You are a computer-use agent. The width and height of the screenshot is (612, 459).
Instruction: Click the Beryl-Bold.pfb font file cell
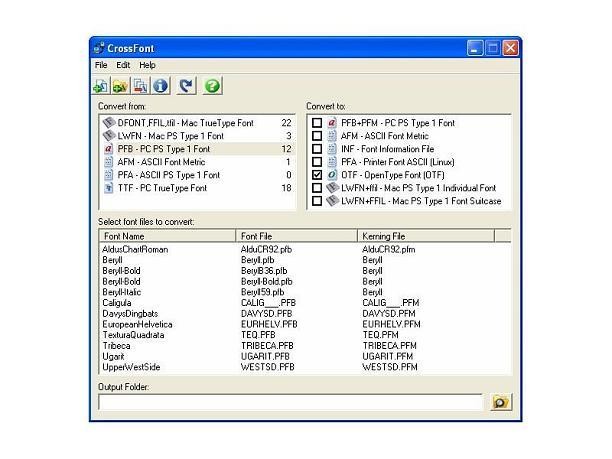[266, 281]
